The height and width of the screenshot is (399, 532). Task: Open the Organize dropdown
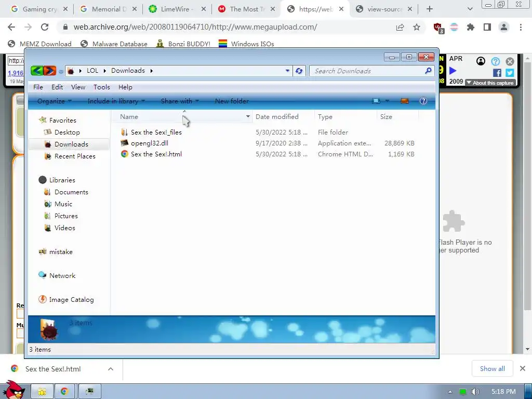(x=54, y=101)
